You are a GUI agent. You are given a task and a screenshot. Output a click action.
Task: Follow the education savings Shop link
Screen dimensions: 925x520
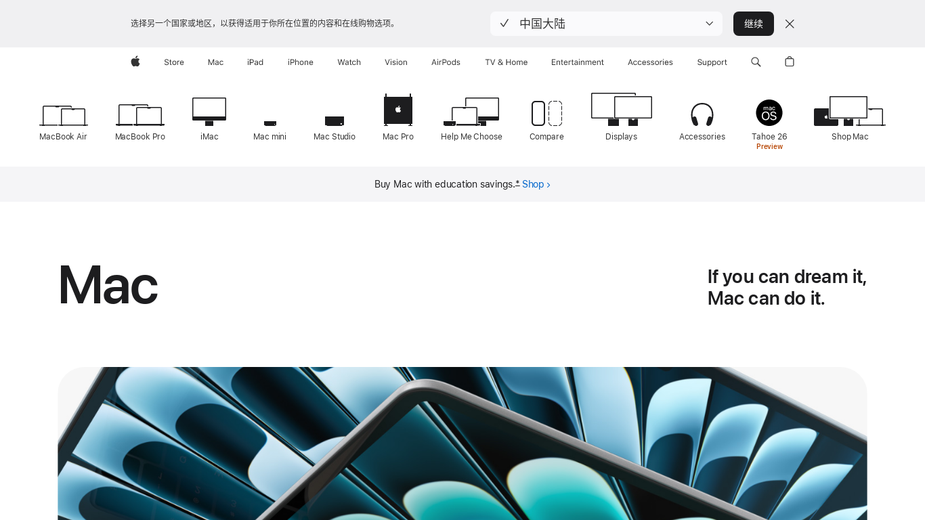536,184
